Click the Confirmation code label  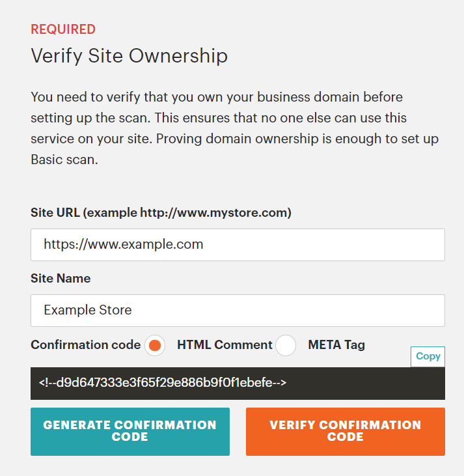86,345
